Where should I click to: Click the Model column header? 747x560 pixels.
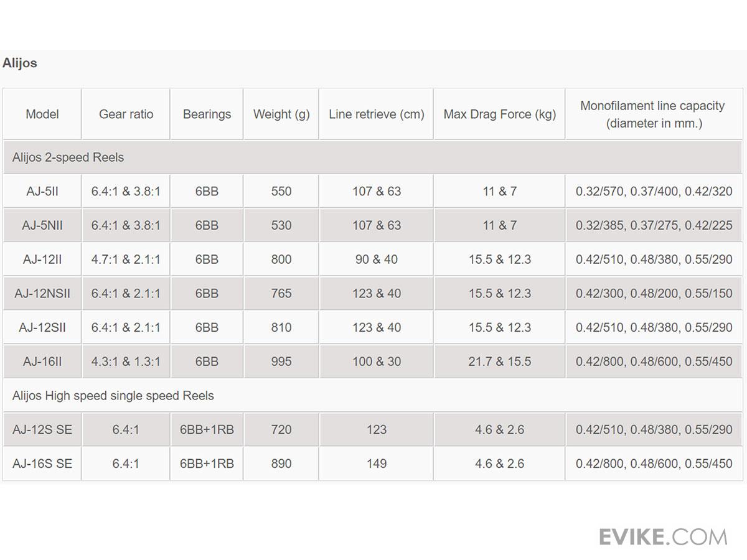click(x=42, y=114)
